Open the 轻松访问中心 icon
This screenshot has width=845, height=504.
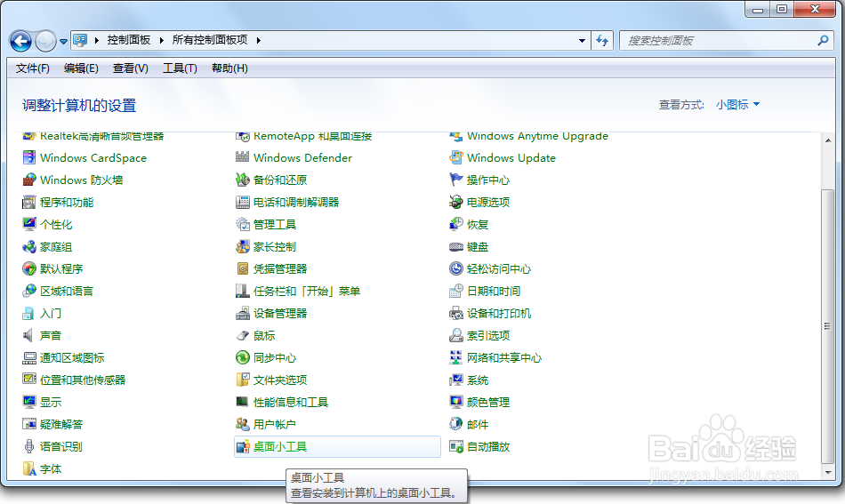456,268
